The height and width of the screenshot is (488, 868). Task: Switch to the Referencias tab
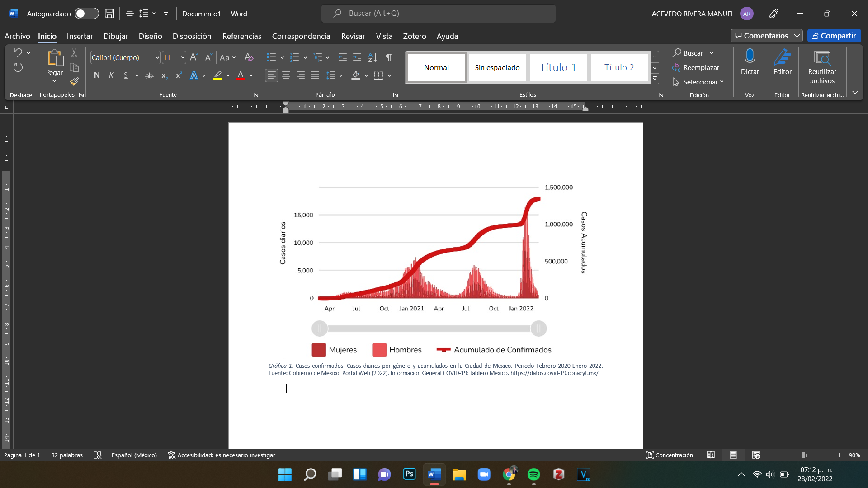[241, 36]
